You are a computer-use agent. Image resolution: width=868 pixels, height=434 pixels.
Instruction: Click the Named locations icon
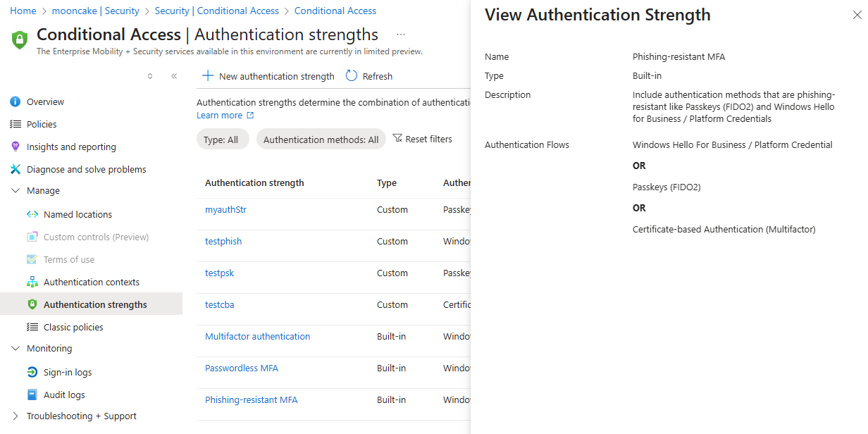[x=32, y=214]
